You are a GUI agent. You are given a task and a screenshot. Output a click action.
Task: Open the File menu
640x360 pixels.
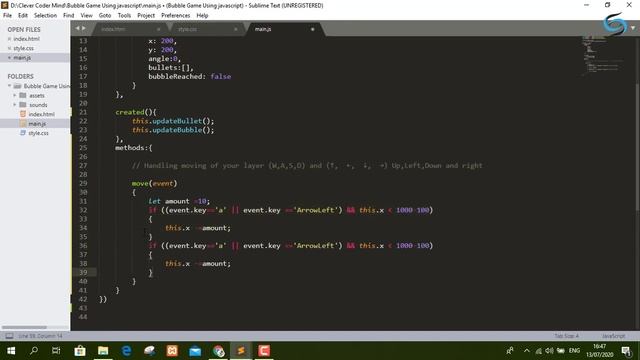click(x=7, y=16)
